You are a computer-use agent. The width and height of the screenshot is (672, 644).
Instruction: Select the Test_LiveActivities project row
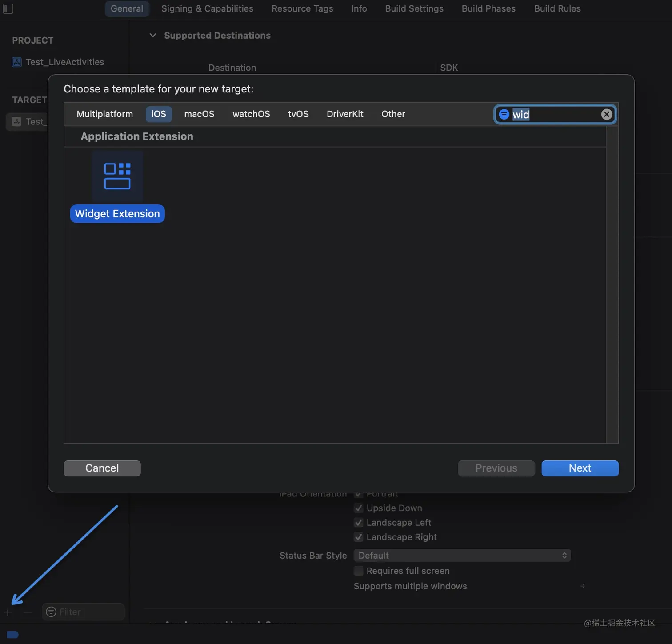(x=65, y=62)
